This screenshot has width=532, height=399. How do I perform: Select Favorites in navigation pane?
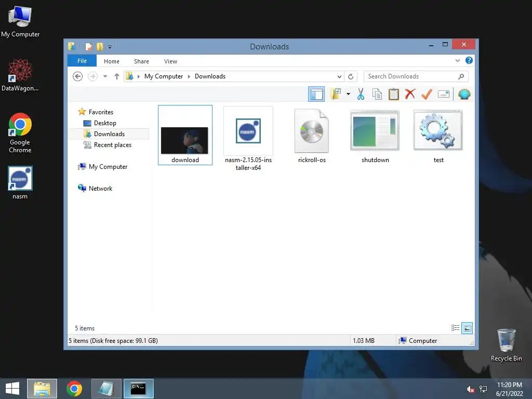(101, 112)
